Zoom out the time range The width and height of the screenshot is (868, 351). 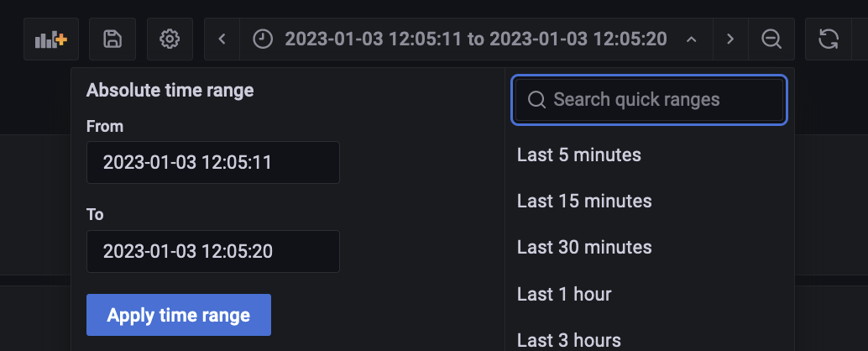pos(771,39)
